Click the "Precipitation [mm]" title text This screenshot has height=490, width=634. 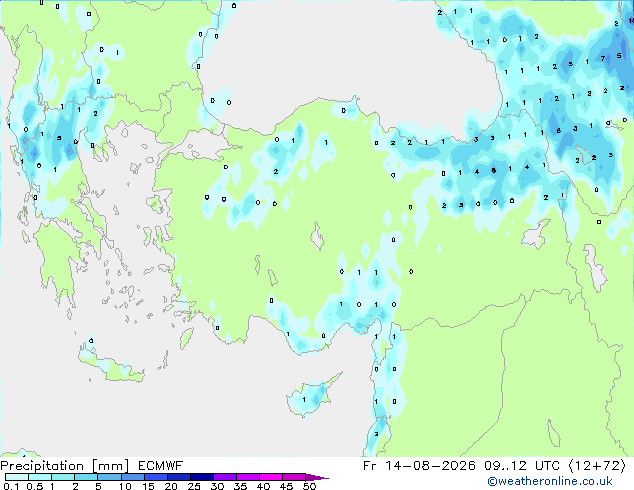tap(64, 466)
